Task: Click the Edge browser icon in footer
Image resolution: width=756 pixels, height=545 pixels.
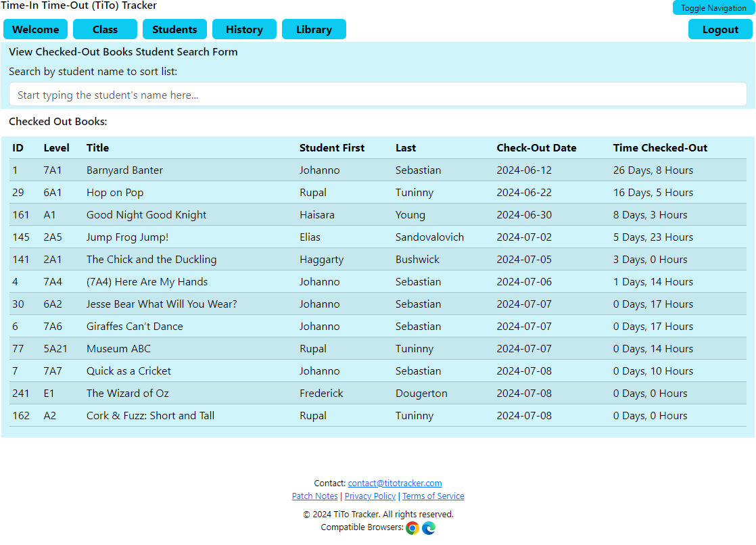Action: coord(429,528)
